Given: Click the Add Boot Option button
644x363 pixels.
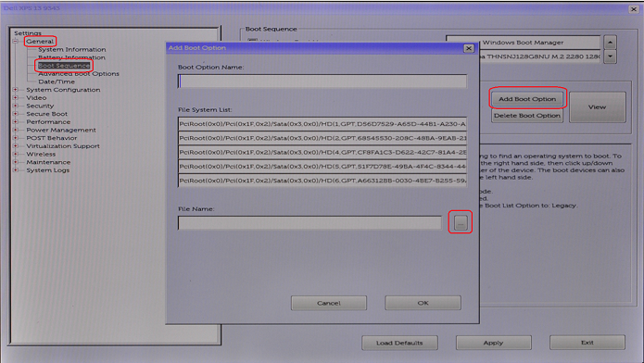Looking at the screenshot, I should pyautogui.click(x=527, y=99).
